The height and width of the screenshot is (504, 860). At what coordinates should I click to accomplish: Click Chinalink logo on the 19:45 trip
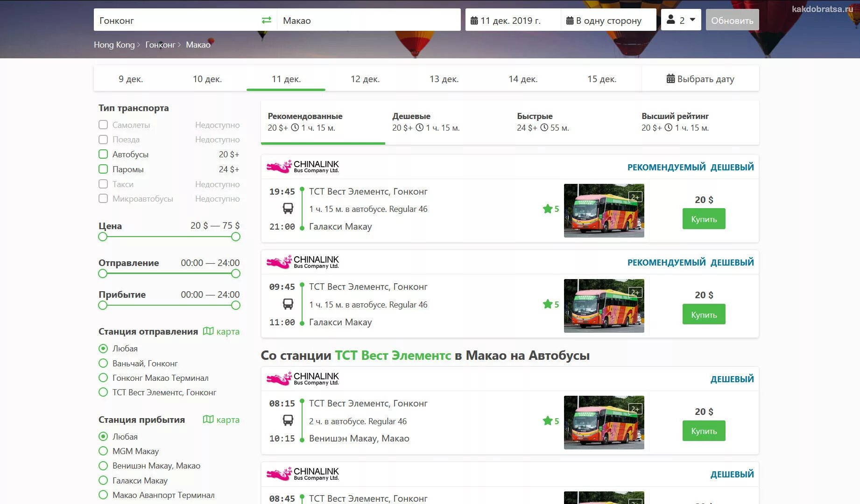tap(303, 167)
